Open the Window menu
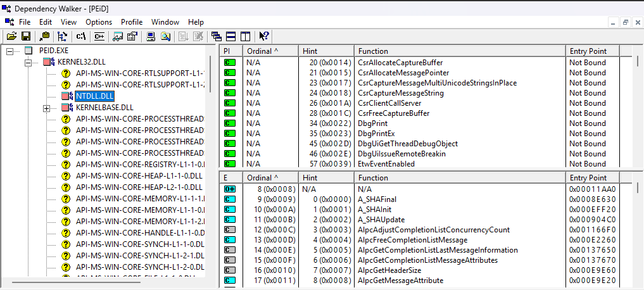Image resolution: width=644 pixels, height=290 pixels. [165, 22]
